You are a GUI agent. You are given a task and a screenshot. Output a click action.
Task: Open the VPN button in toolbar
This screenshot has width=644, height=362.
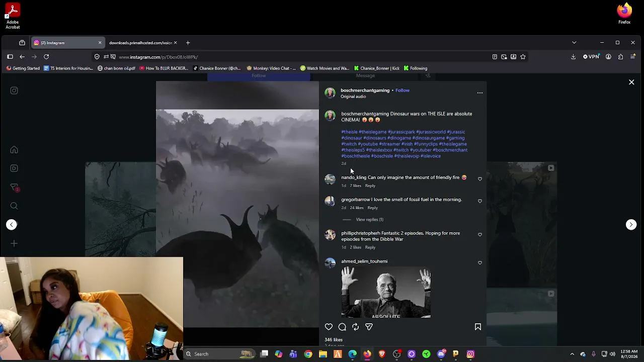click(x=591, y=57)
